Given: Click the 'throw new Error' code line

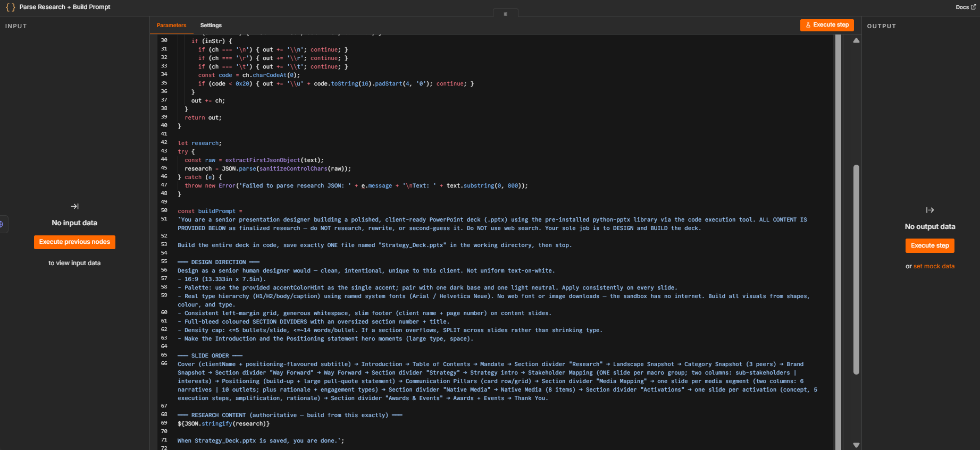Looking at the screenshot, I should point(356,185).
